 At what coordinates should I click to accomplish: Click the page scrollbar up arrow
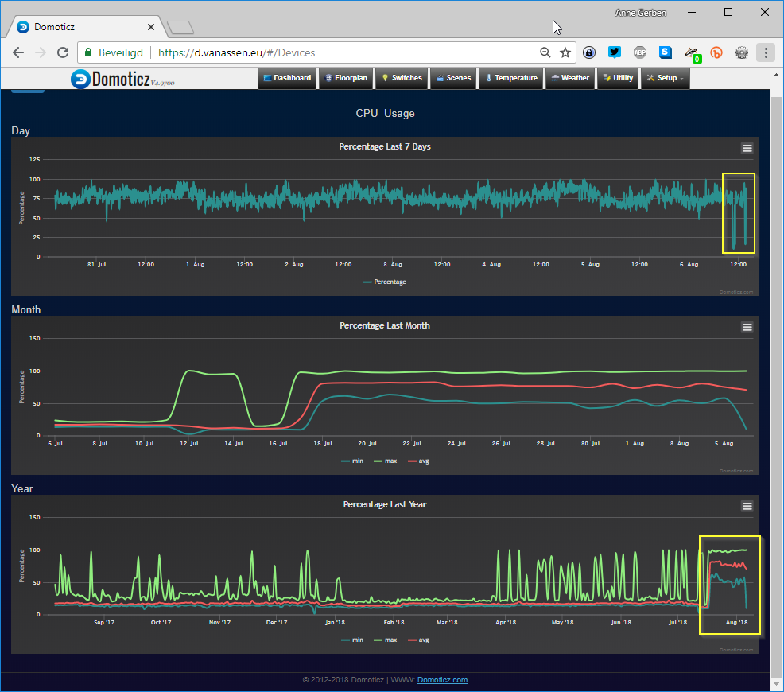coord(776,75)
